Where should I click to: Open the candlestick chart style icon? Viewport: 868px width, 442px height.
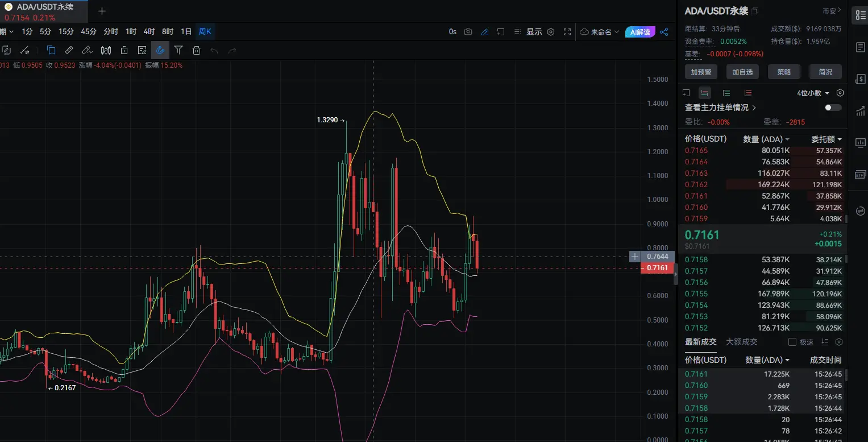(106, 50)
